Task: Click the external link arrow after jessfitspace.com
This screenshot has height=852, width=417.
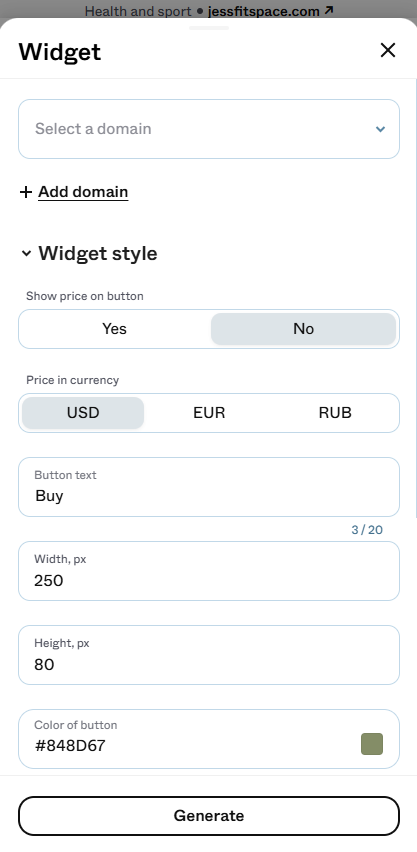Action: pyautogui.click(x=328, y=10)
